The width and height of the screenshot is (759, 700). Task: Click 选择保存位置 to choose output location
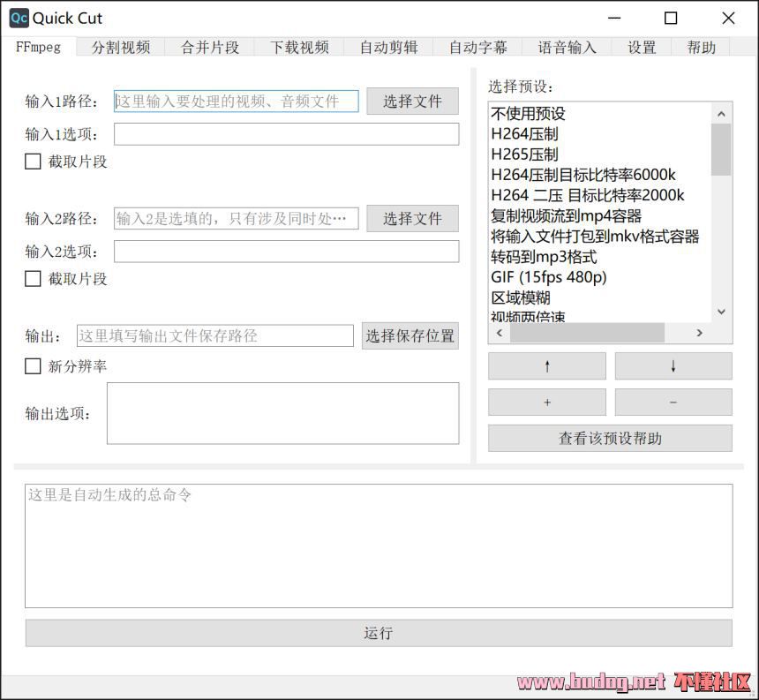(x=410, y=335)
